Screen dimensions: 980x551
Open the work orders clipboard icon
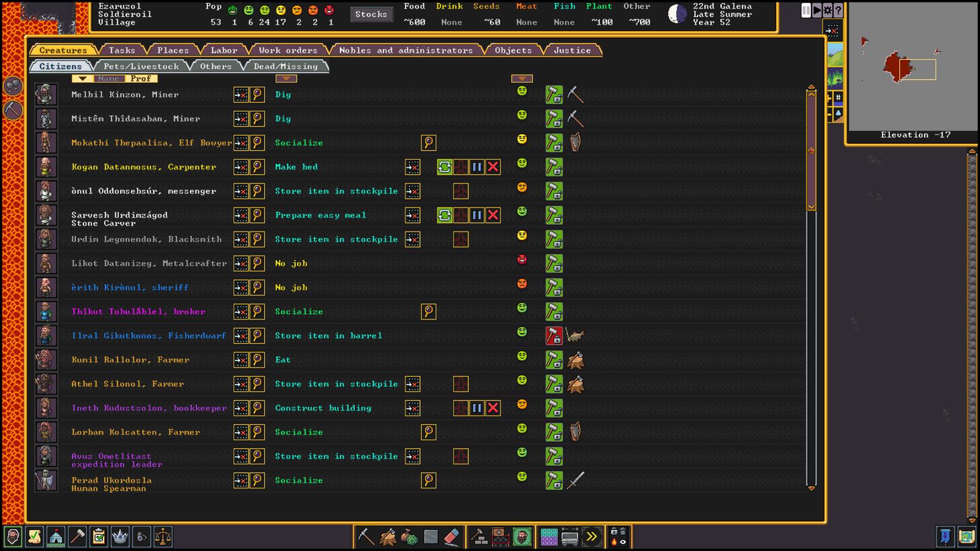[x=99, y=537]
